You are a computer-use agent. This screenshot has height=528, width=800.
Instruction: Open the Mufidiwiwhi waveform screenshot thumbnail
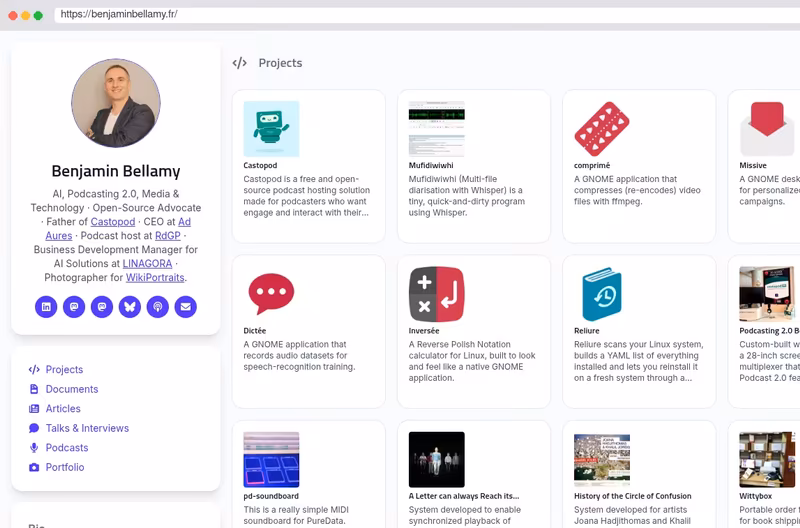pyautogui.click(x=437, y=129)
